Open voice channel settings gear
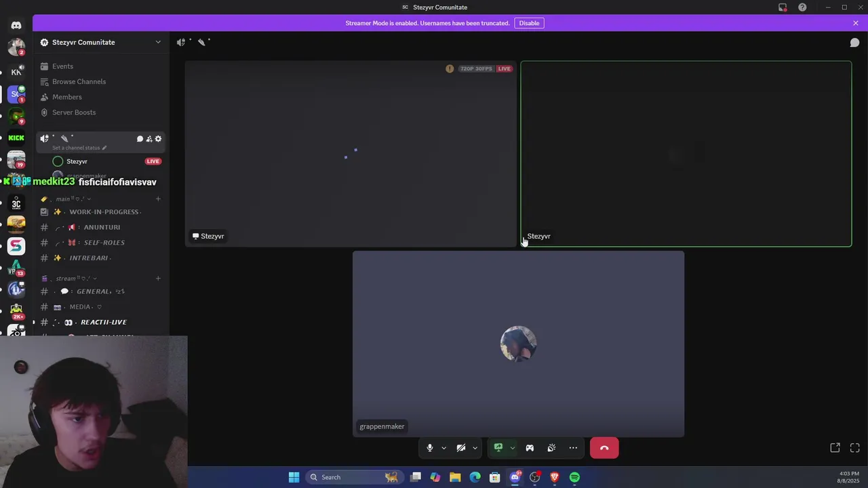This screenshot has width=868, height=488. click(158, 139)
